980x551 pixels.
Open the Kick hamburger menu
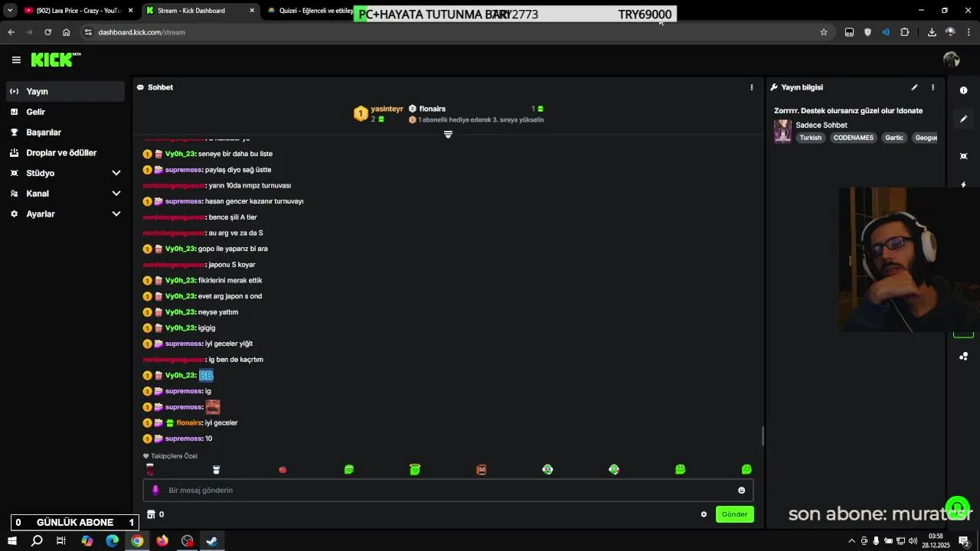(x=16, y=60)
